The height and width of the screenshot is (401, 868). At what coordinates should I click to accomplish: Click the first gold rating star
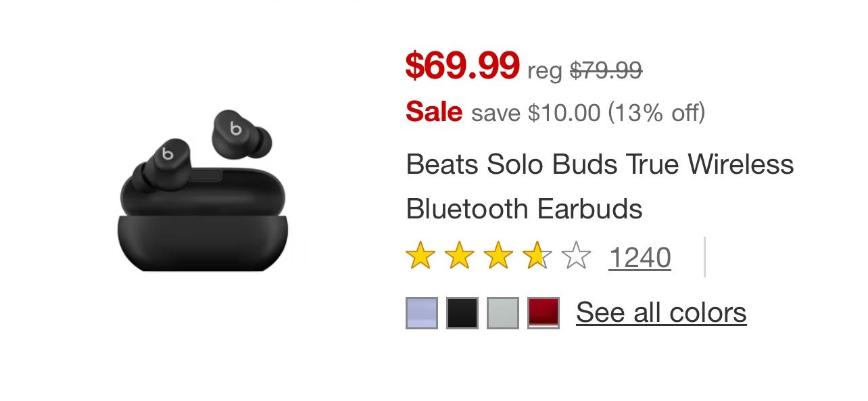pos(420,257)
